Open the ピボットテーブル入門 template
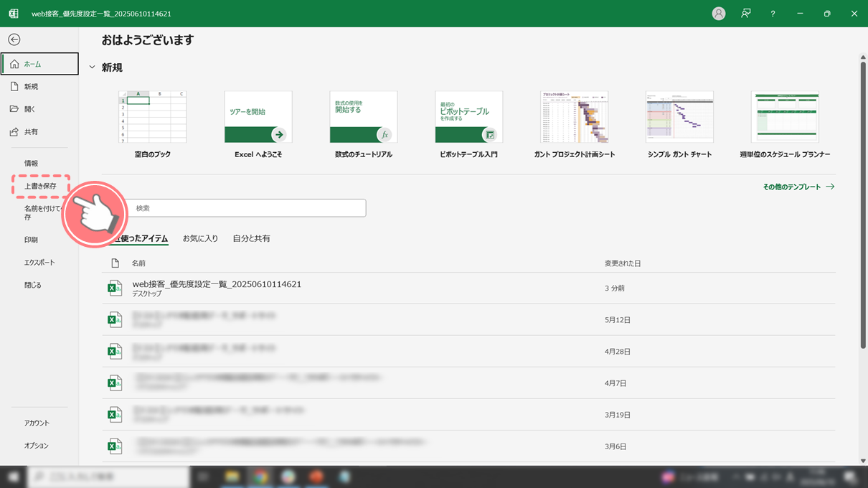 (x=469, y=125)
